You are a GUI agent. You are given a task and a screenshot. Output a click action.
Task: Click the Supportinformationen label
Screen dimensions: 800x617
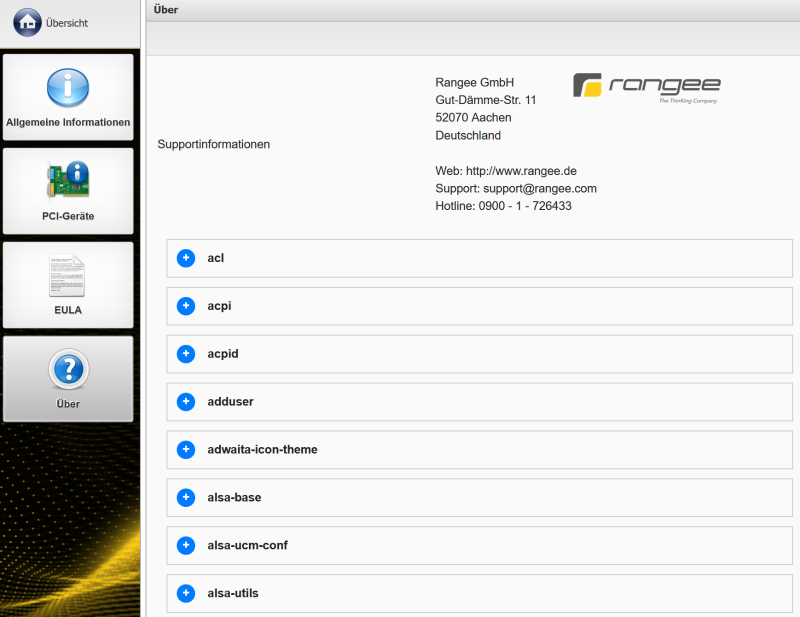[x=214, y=144]
